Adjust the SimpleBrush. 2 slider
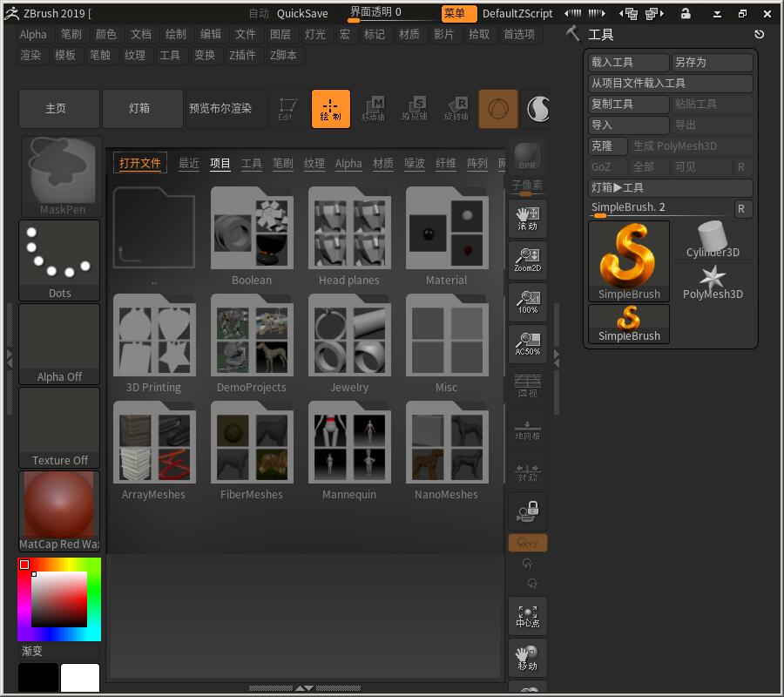Viewport: 784px width, 697px height. (x=660, y=208)
